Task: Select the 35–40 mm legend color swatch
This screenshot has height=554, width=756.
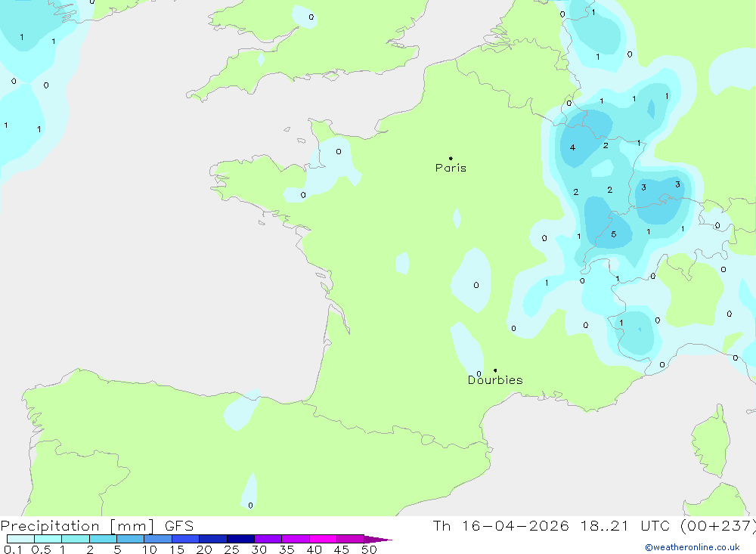Action: coord(296,539)
